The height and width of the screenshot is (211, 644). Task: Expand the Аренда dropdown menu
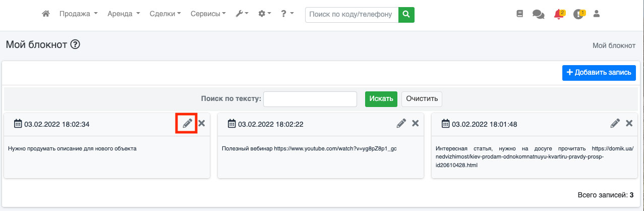(124, 15)
